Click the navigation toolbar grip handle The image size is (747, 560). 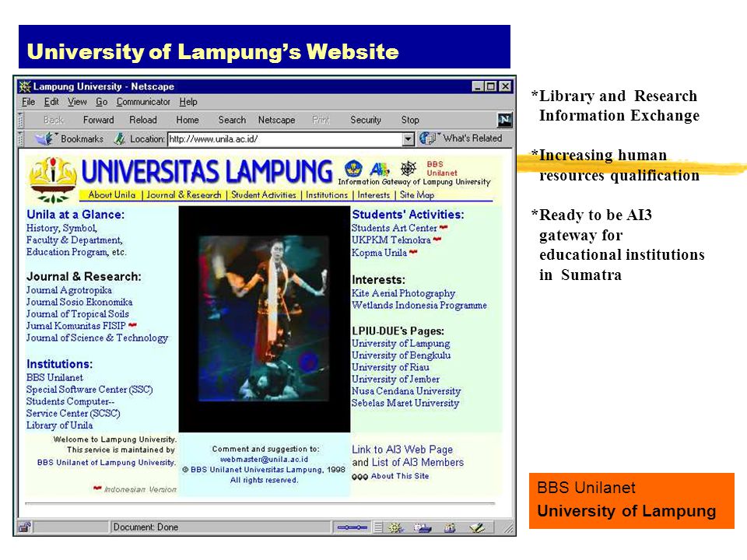[20, 120]
